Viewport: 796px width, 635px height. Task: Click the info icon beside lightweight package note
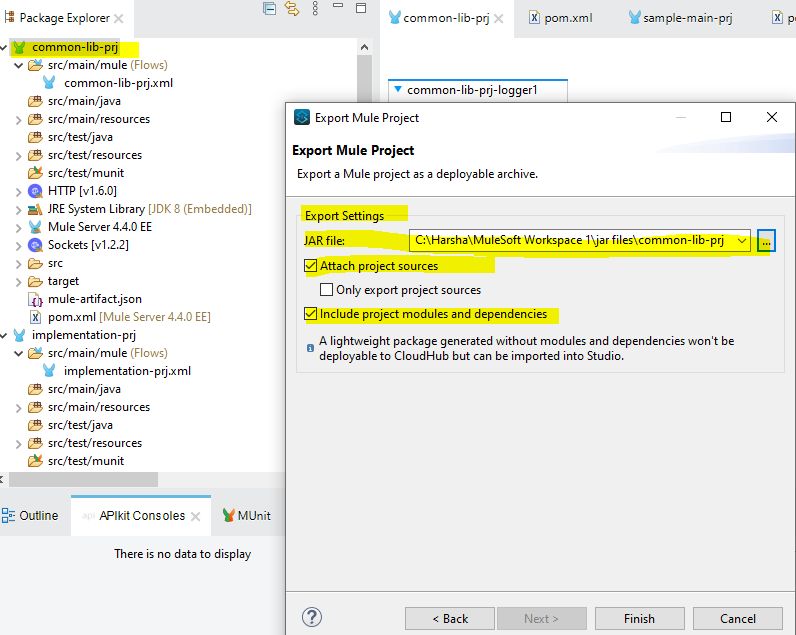310,348
